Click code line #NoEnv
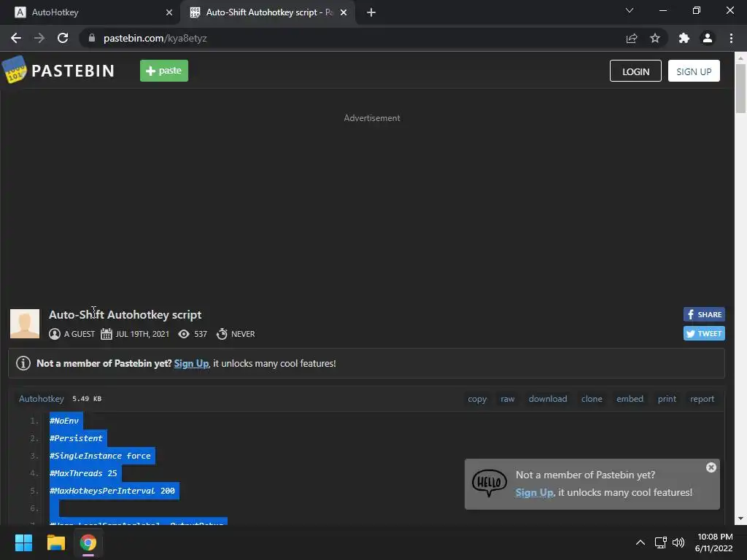Viewport: 747px width, 560px height. (64, 421)
